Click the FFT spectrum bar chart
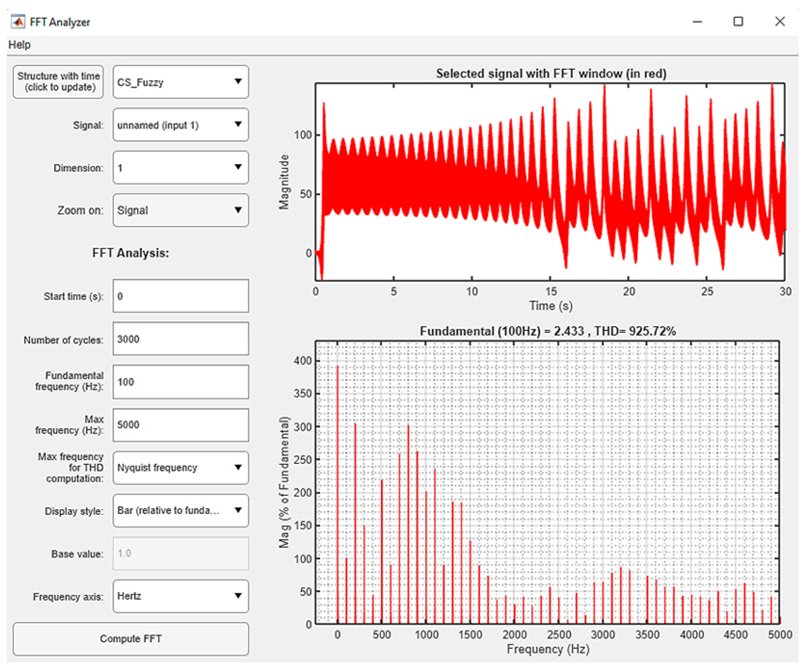 [547, 481]
